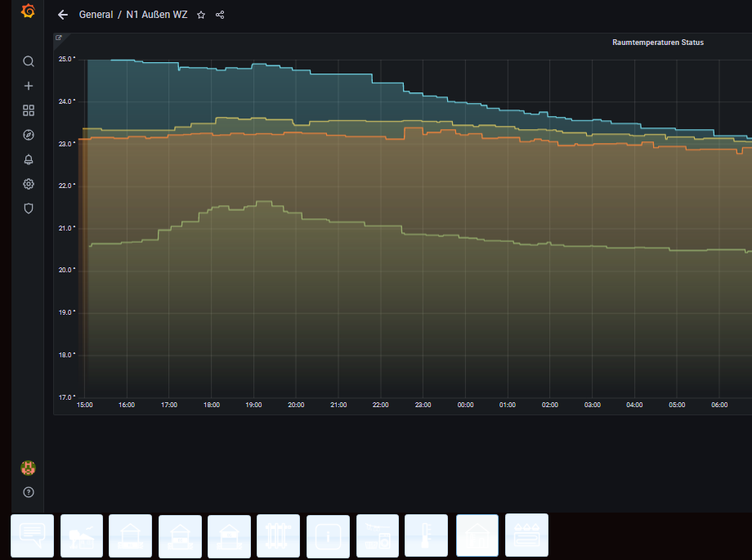Share the dashboard via share icon
The width and height of the screenshot is (752, 560).
pos(220,15)
